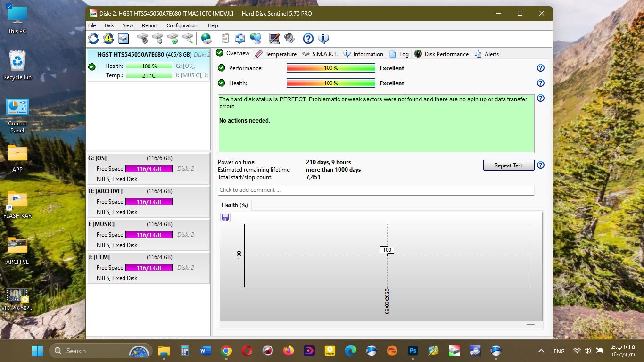Open the File menu
Viewport: 644px width, 362px height.
point(92,25)
